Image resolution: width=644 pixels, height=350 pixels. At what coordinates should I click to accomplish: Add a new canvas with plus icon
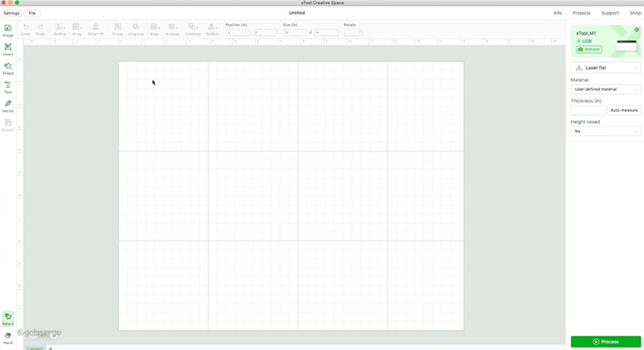[51, 348]
